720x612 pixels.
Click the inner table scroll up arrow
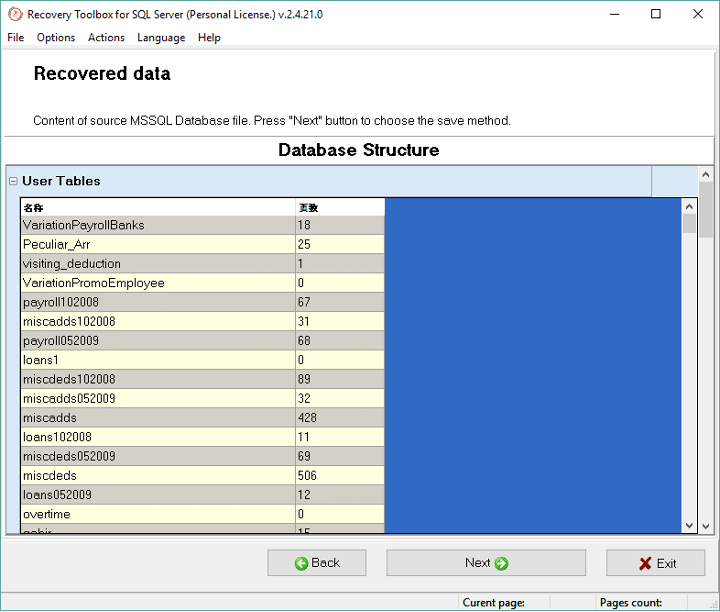click(689, 207)
